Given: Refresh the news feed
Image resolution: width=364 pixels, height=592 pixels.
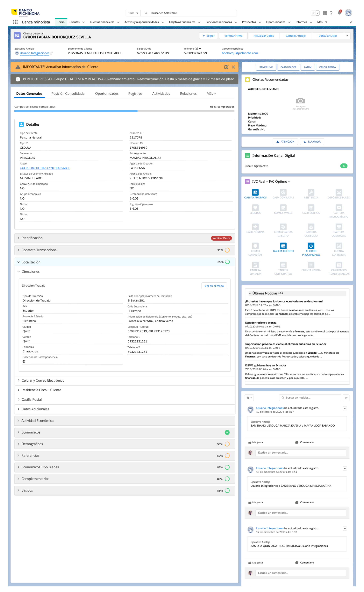Looking at the screenshot, I should (x=346, y=398).
